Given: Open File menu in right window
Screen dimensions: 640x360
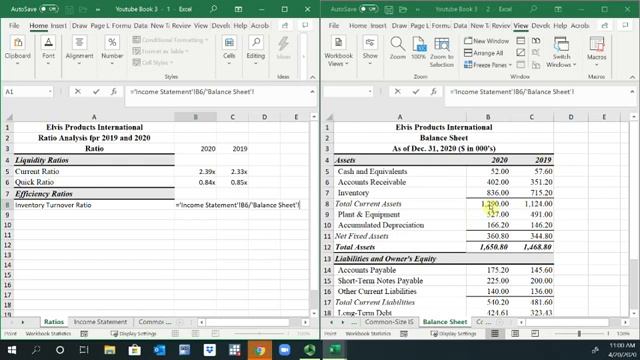Looking at the screenshot, I should tap(334, 26).
